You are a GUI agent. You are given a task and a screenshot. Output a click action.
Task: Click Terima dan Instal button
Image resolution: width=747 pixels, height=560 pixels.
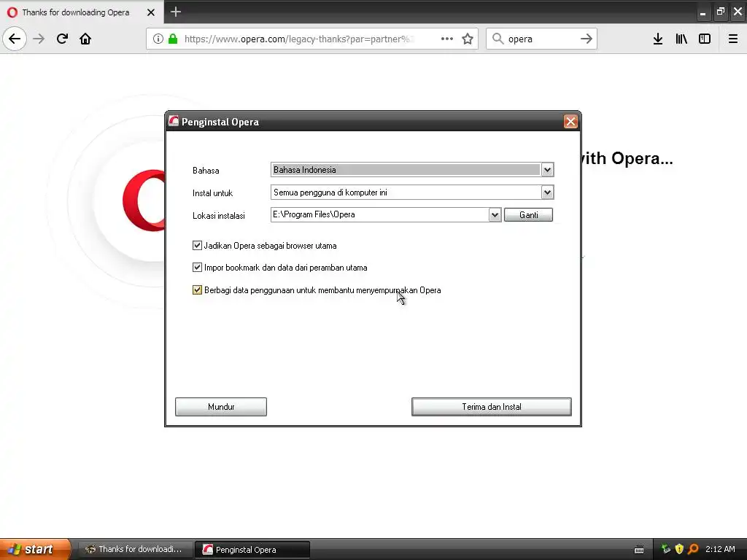(x=491, y=407)
